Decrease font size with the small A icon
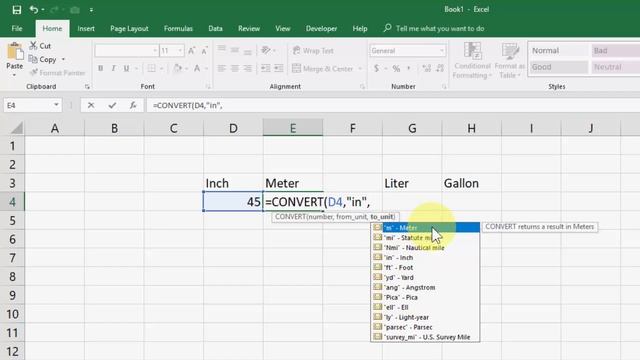This screenshot has width=640, height=360. [204, 51]
